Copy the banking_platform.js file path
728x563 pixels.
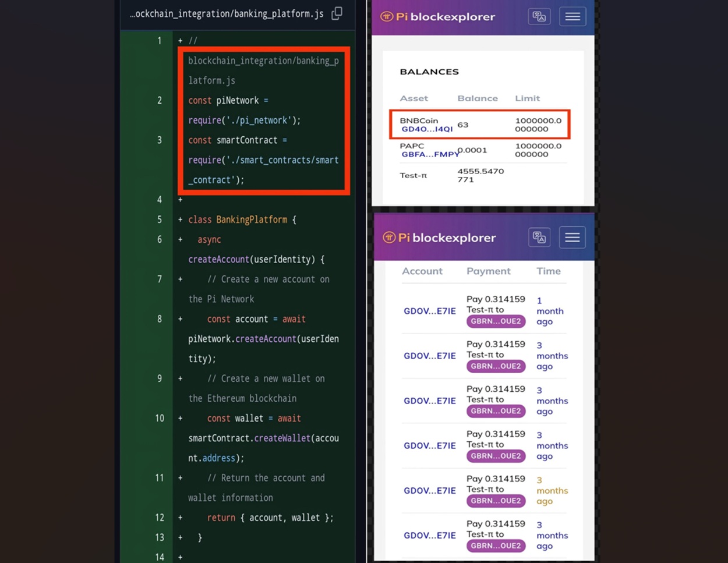point(337,13)
